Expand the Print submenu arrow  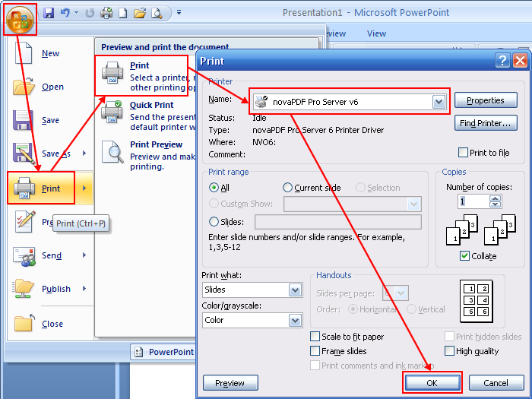(84, 188)
